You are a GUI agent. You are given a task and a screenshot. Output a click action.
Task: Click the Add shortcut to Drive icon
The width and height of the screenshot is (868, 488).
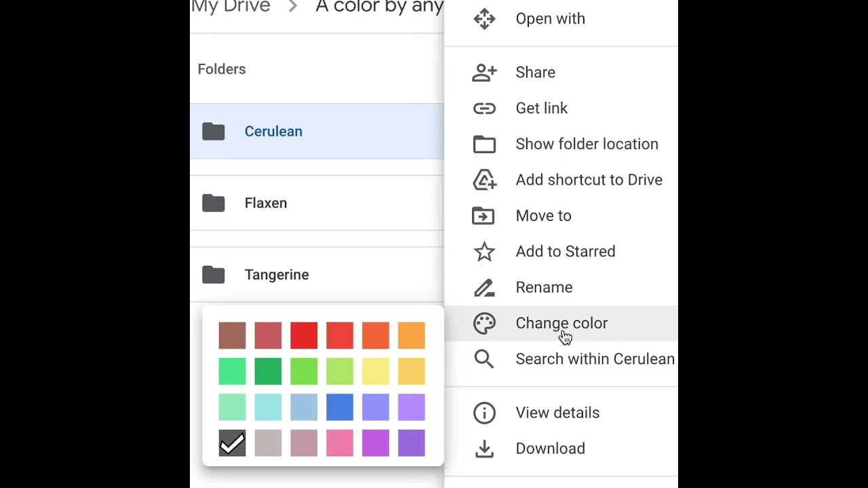[484, 180]
